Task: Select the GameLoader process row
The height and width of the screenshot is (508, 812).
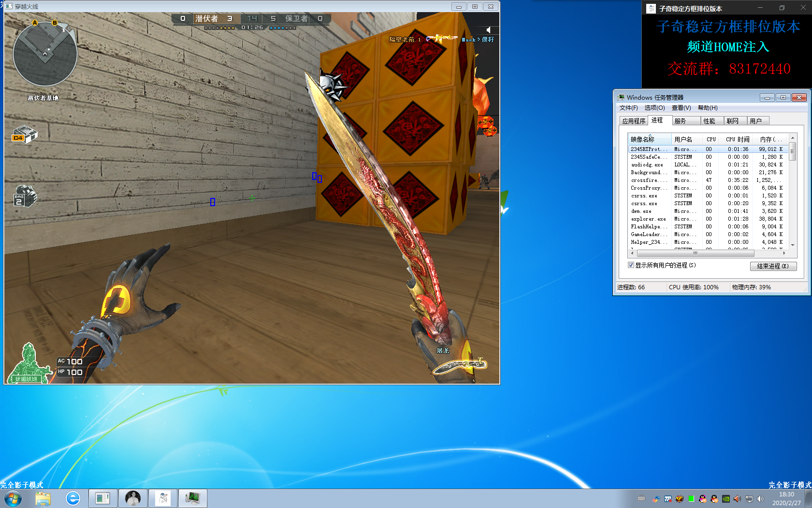Action: 708,234
